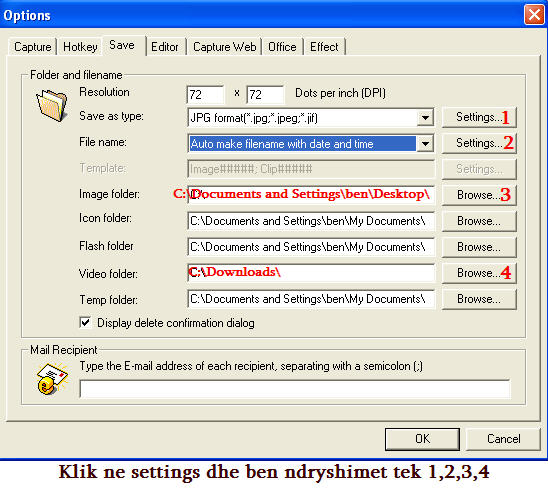This screenshot has width=548, height=489.
Task: Click the folder icon in Folder and filename
Action: 52,105
